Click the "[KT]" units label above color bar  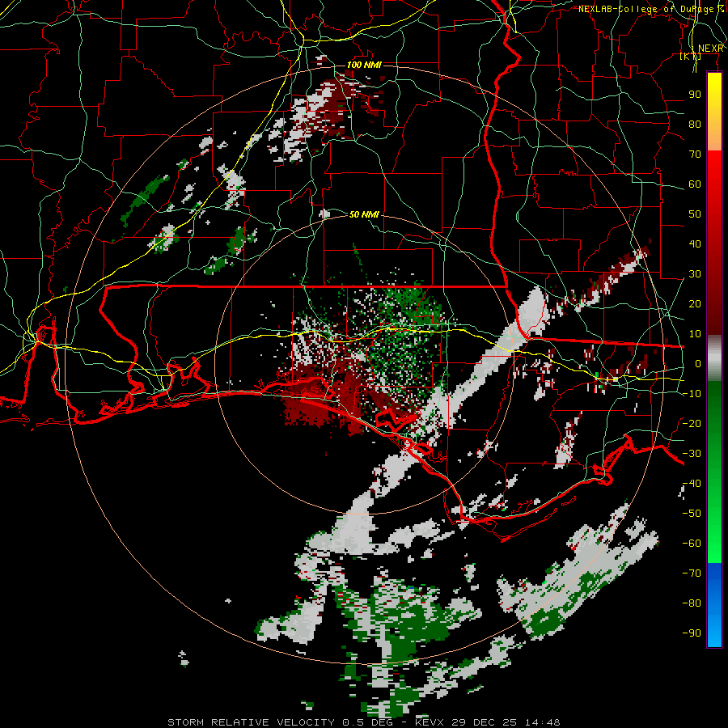pos(690,56)
